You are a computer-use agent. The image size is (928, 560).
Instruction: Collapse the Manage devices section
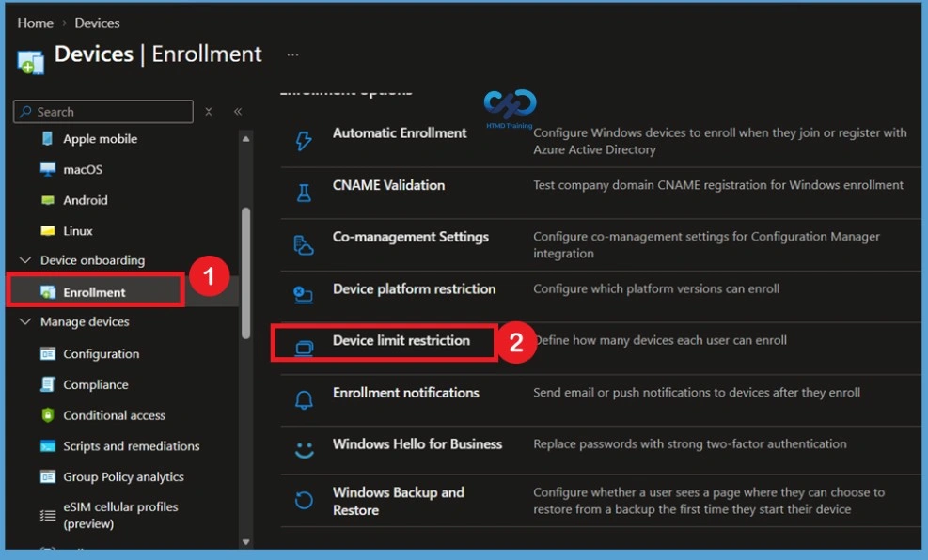25,321
